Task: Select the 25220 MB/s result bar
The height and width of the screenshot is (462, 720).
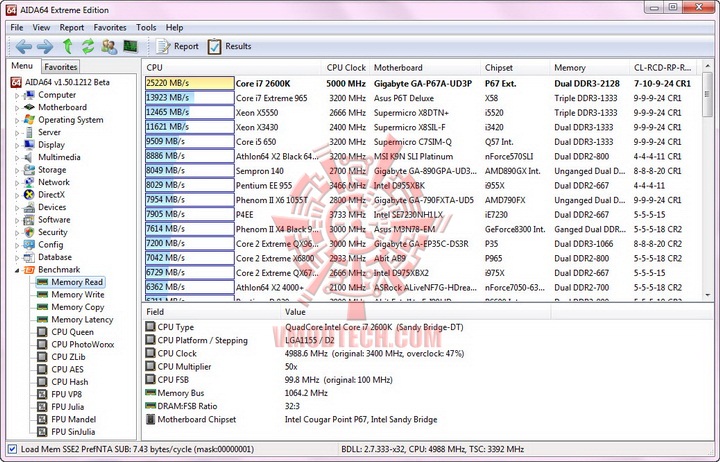Action: [x=189, y=83]
